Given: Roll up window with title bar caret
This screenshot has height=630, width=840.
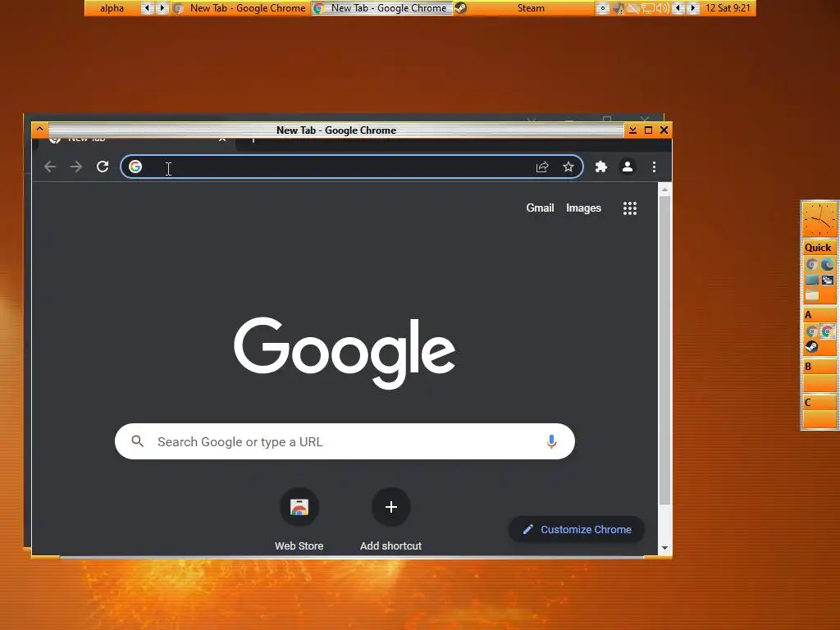Looking at the screenshot, I should pos(39,129).
